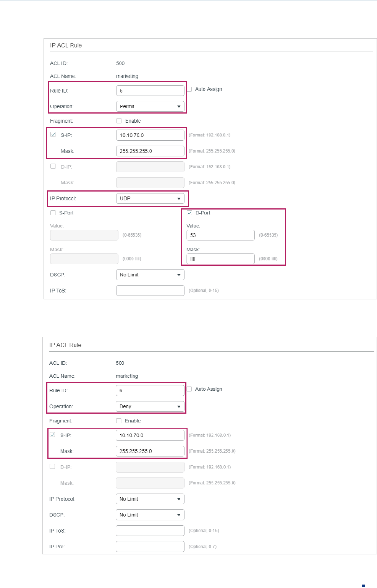
Task: Toggle Auto Assign checkbox in first rule
Action: (x=189, y=89)
